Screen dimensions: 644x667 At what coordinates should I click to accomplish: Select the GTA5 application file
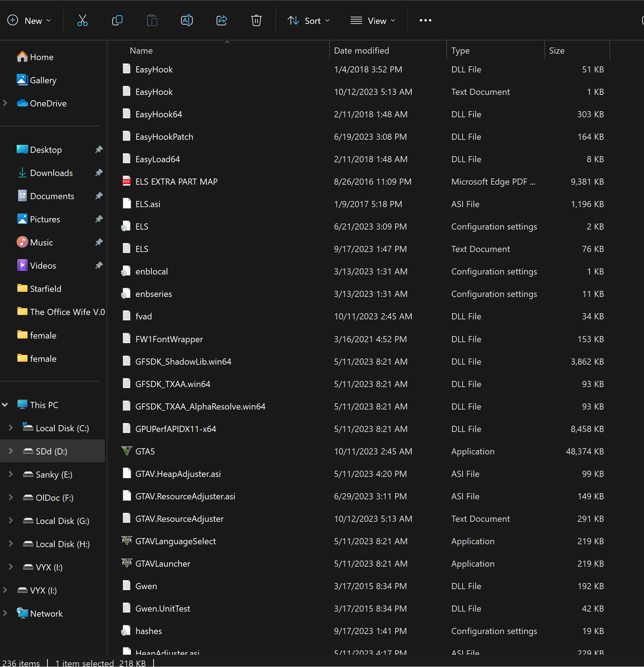(145, 452)
